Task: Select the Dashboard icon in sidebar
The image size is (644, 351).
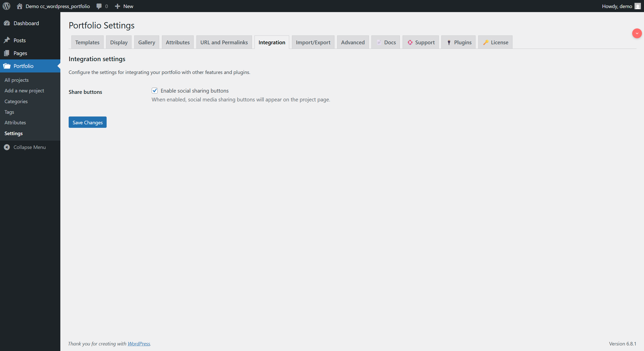Action: 7,23
